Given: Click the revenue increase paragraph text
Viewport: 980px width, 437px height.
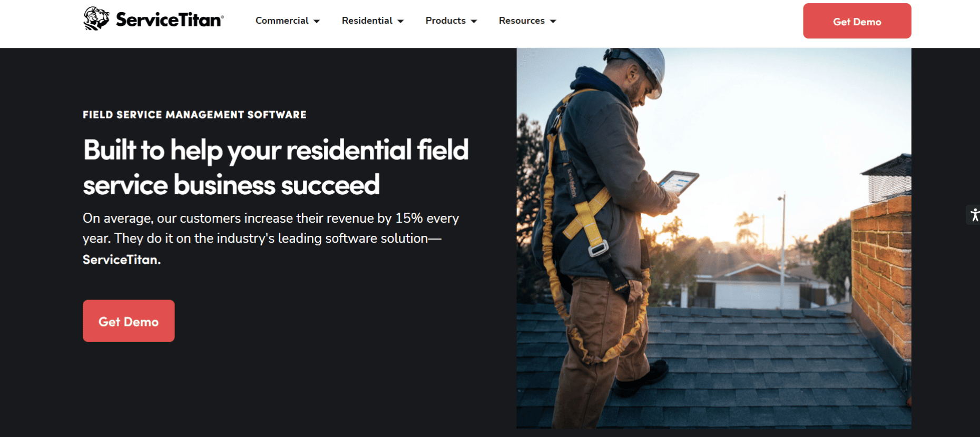Looking at the screenshot, I should [271, 239].
